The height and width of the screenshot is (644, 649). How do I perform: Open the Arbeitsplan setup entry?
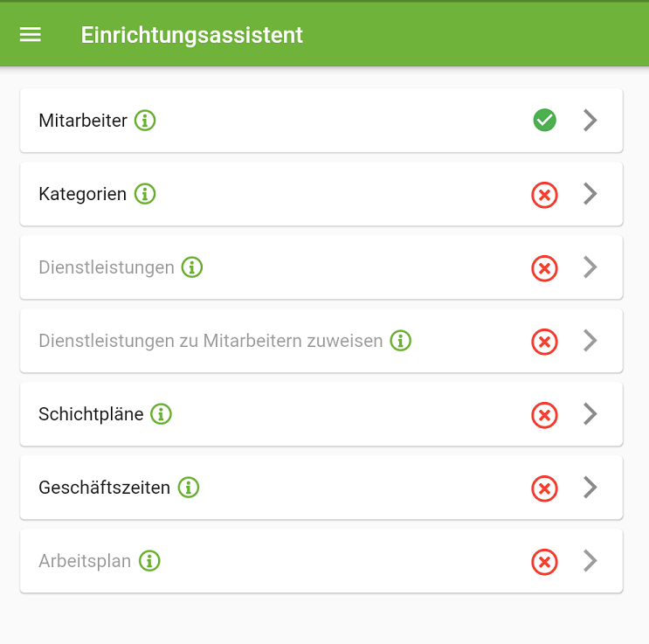[x=321, y=561]
